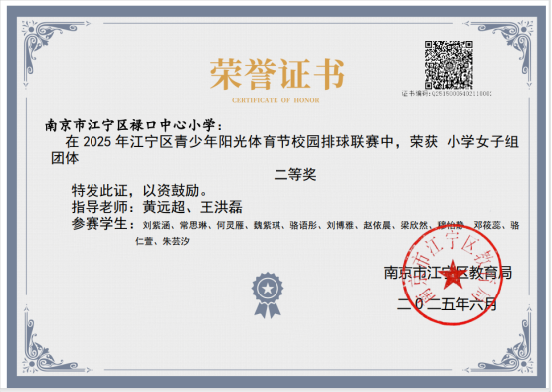Image resolution: width=552 pixels, height=392 pixels.
Task: Click the award level 二等奖
Action: click(295, 174)
